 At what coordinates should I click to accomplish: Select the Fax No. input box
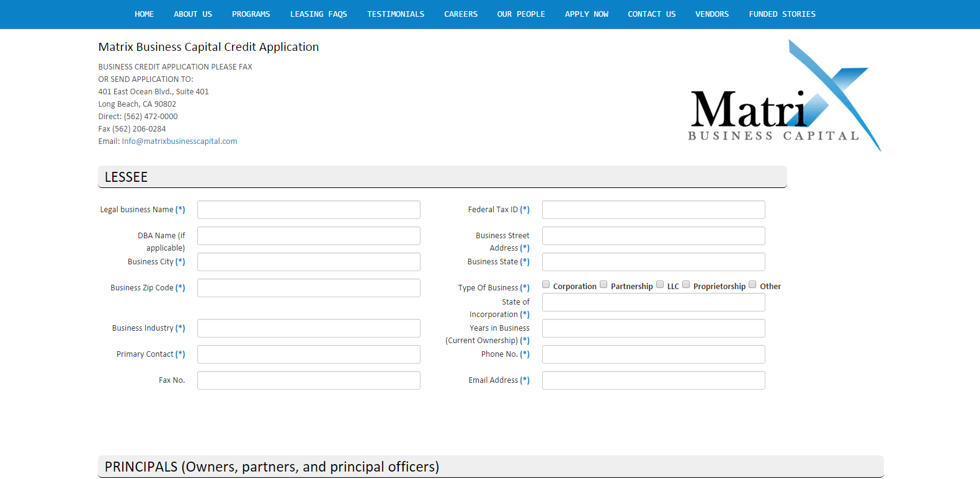point(309,380)
